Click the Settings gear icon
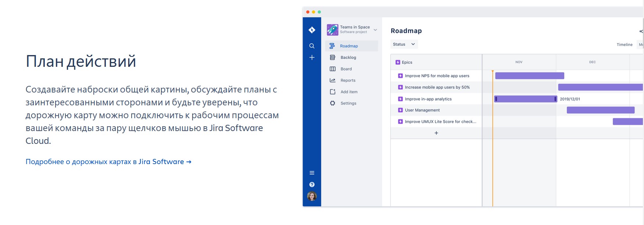 click(x=333, y=104)
